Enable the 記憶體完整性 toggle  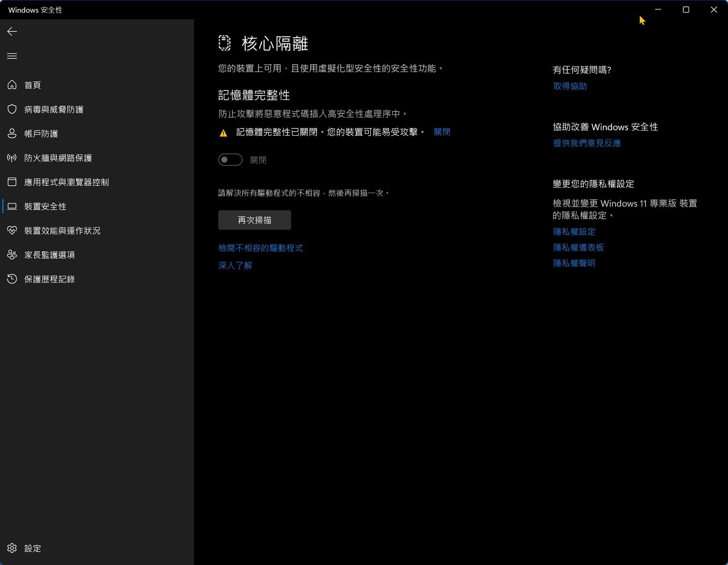coord(230,160)
